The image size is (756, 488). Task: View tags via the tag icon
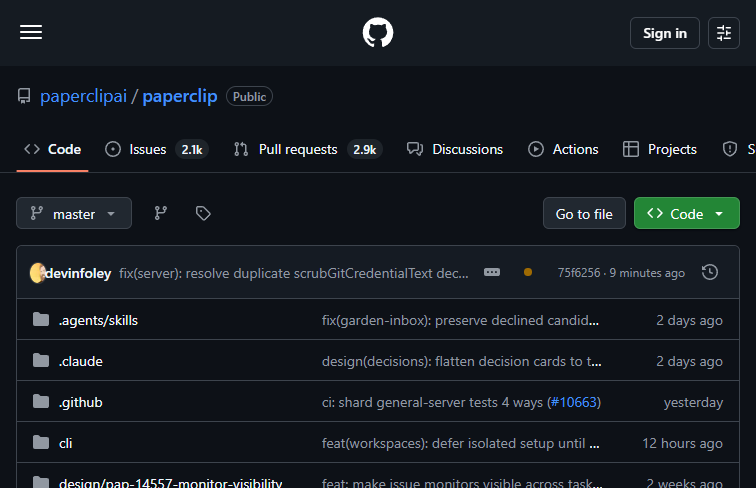[203, 213]
